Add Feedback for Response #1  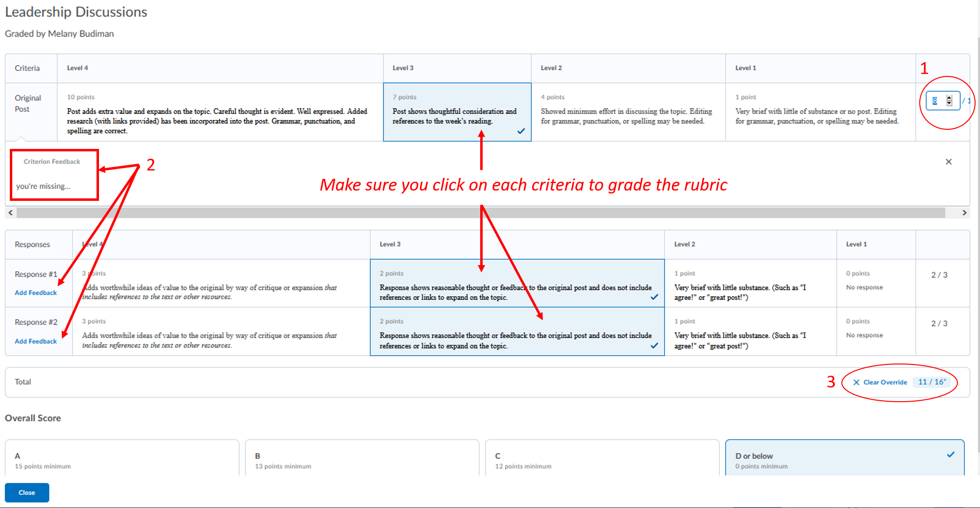coord(36,292)
